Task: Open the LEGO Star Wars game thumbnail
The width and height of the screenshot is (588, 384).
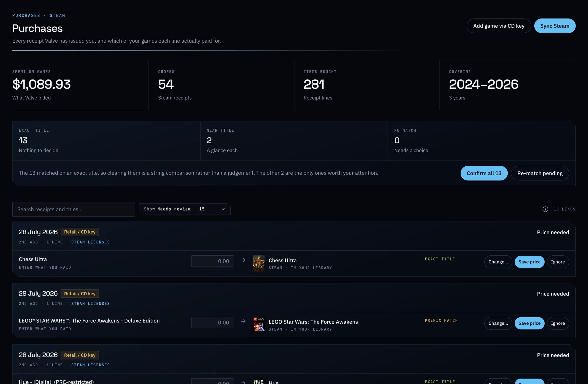Action: click(258, 325)
